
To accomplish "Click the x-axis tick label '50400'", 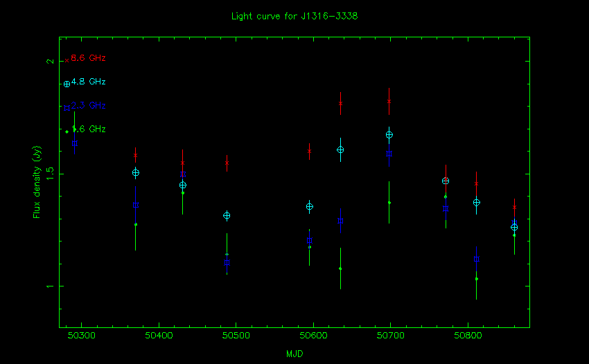I will 159,336.
